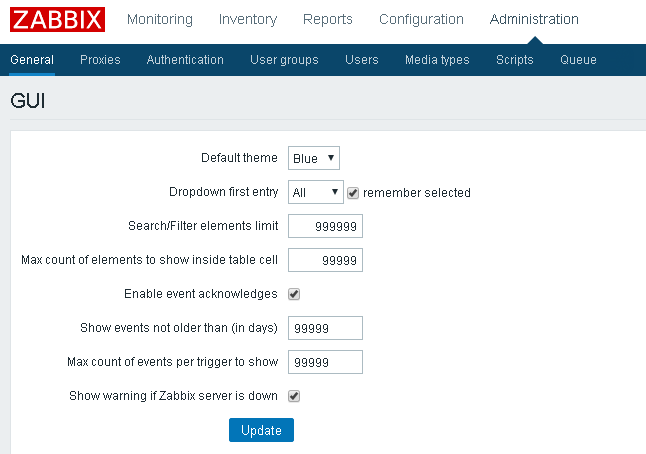Expand the Dropdown first entry selector
The width and height of the screenshot is (646, 454).
pos(316,192)
